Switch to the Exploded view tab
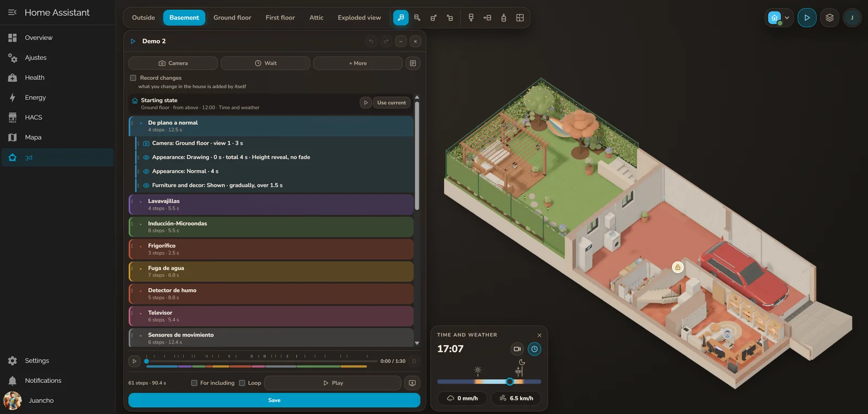The image size is (868, 414). [x=359, y=17]
